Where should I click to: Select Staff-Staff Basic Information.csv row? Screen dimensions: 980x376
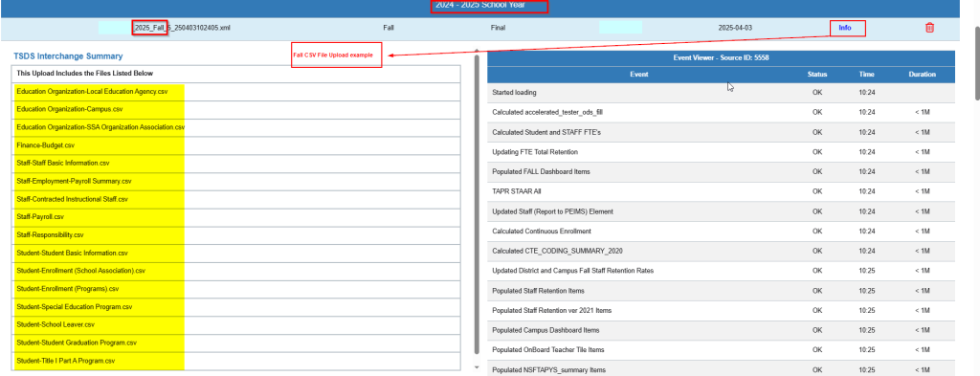pos(236,163)
